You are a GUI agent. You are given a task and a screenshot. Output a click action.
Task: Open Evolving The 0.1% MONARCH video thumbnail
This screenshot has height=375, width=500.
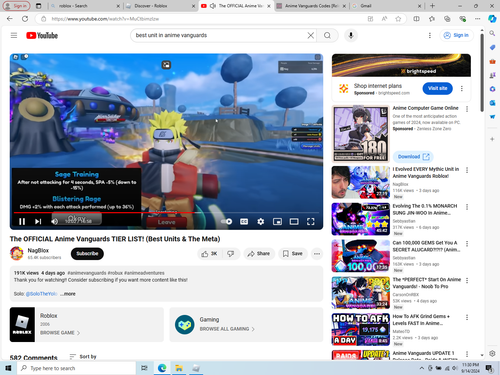point(361,219)
